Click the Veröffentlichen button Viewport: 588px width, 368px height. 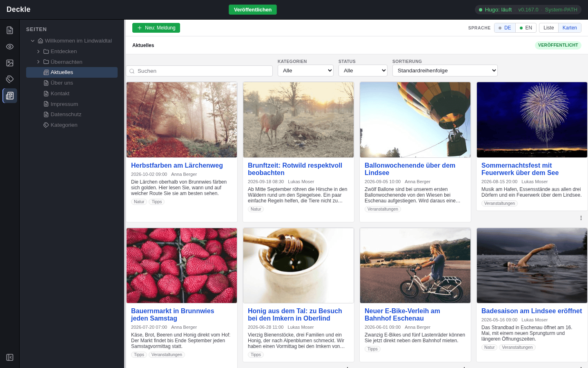pyautogui.click(x=253, y=10)
